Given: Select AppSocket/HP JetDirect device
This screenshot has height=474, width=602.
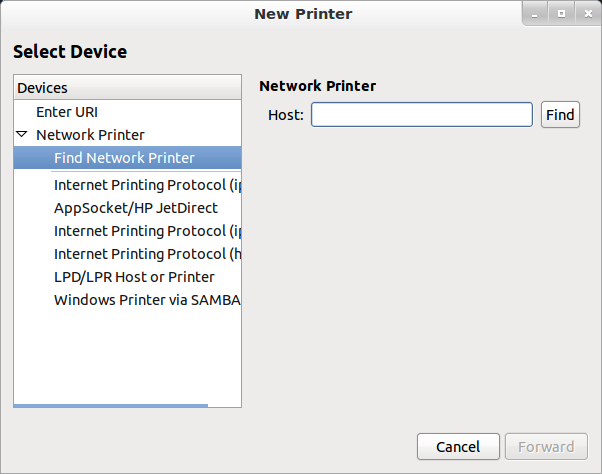Looking at the screenshot, I should tap(136, 208).
